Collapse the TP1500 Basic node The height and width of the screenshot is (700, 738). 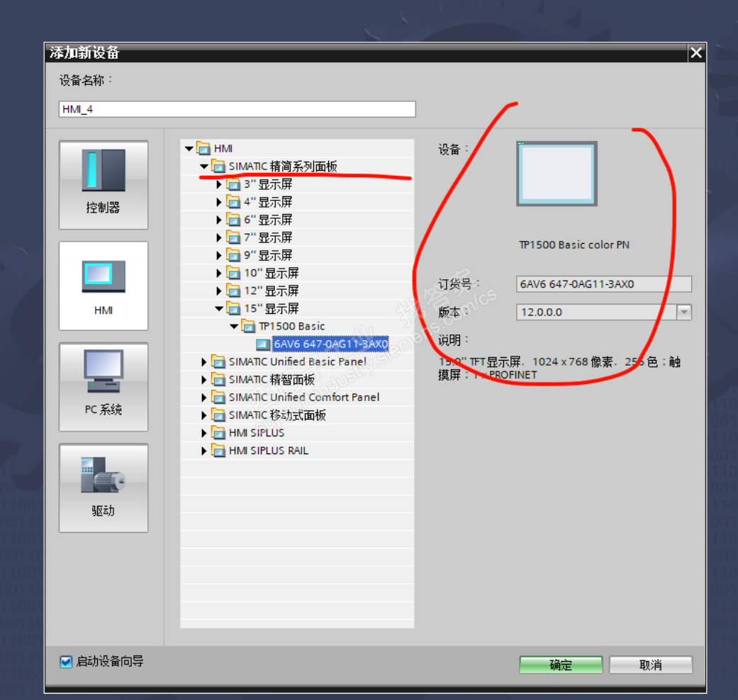pos(235,326)
